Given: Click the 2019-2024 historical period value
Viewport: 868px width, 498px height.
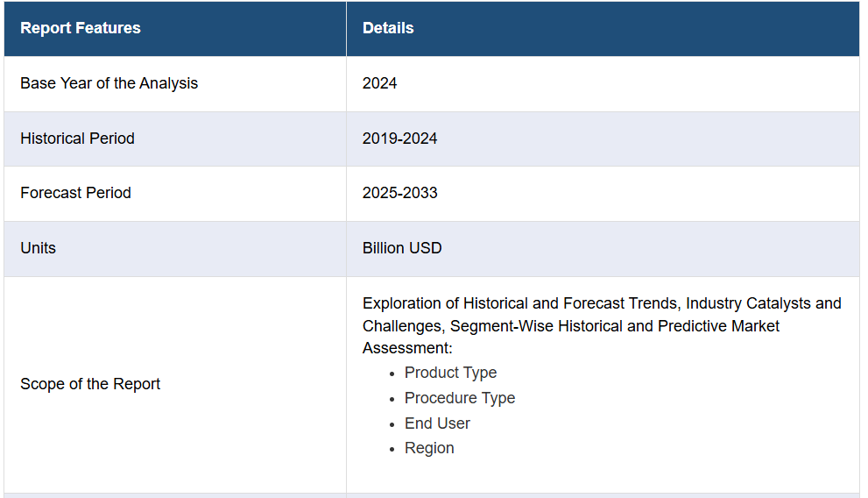Looking at the screenshot, I should [x=399, y=138].
